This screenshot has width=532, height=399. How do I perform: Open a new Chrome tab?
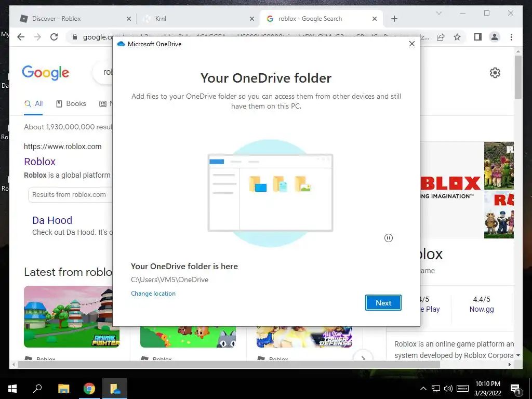(394, 19)
